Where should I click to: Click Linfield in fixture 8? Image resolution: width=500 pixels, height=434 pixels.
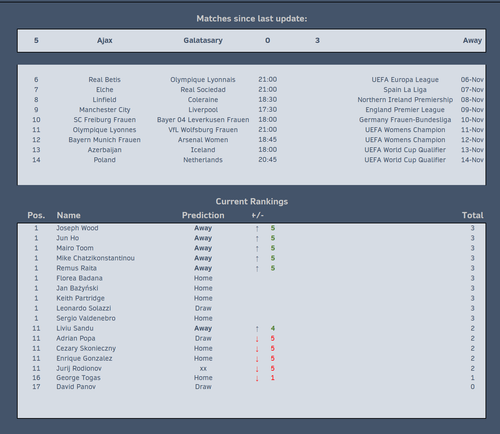point(105,100)
